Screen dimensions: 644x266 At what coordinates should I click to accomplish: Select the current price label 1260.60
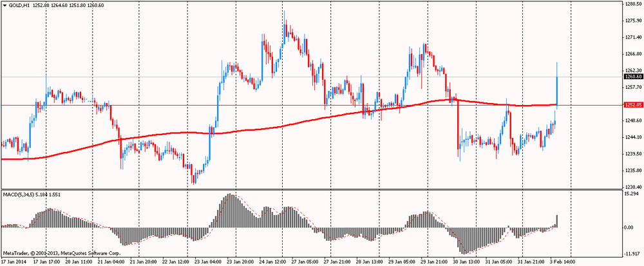click(x=632, y=77)
